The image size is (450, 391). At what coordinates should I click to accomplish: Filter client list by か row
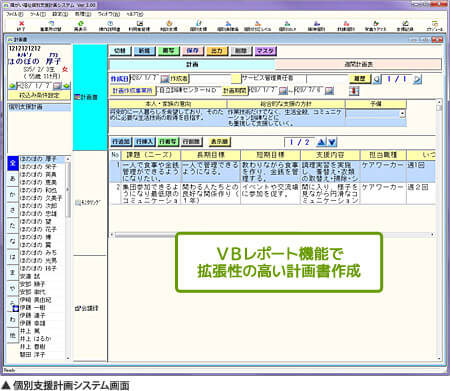point(13,195)
